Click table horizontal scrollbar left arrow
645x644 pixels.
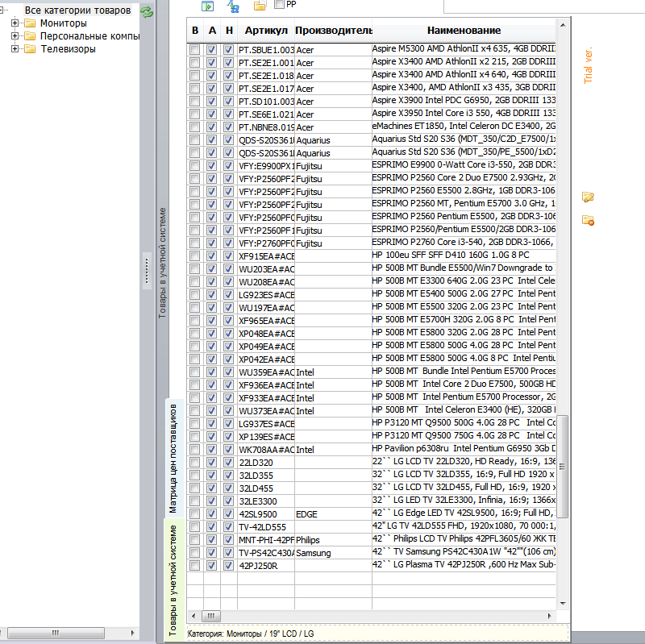point(193,616)
